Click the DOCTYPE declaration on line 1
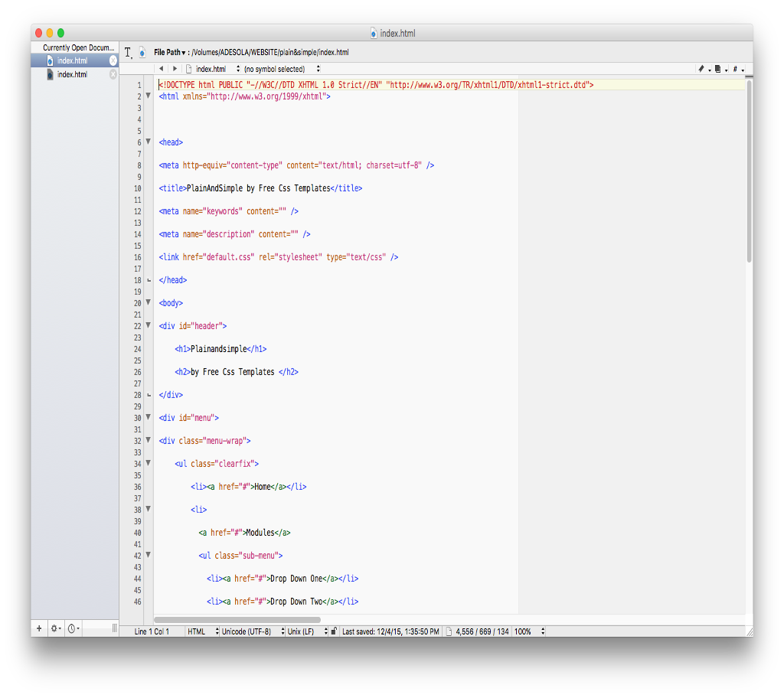 [376, 85]
